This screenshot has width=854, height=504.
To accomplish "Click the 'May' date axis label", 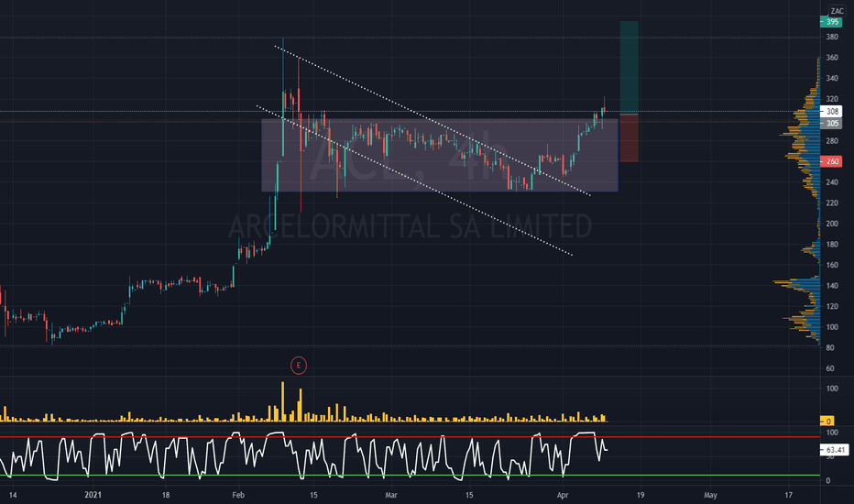I will 710,495.
